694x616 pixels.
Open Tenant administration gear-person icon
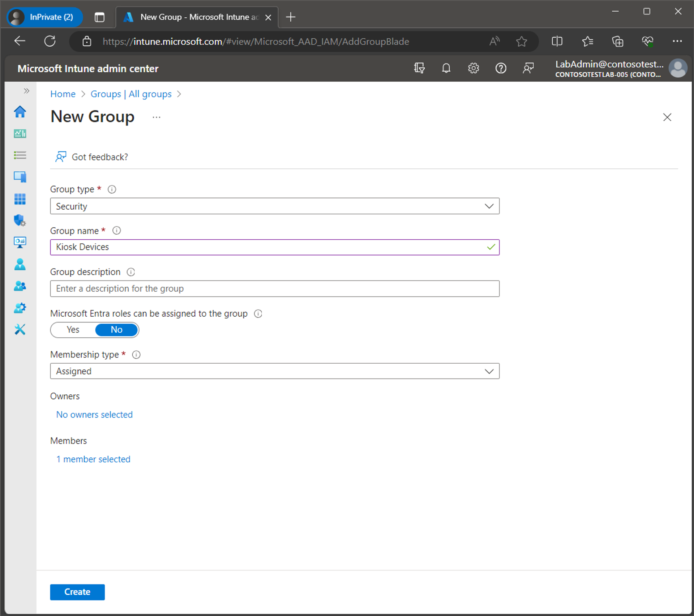(20, 308)
